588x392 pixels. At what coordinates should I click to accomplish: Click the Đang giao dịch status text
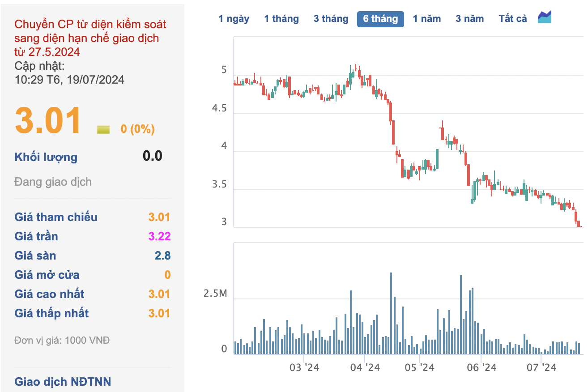(x=53, y=182)
